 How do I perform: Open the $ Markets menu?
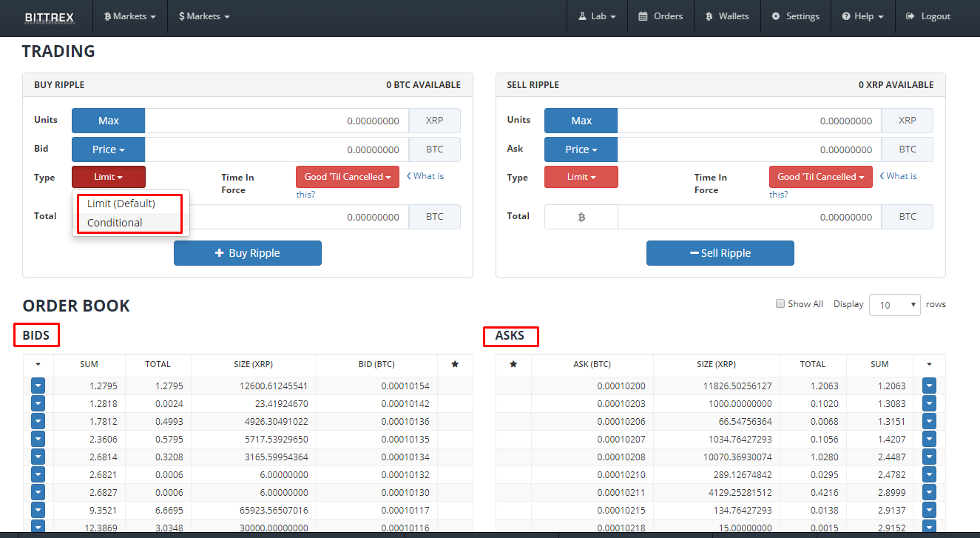click(203, 16)
